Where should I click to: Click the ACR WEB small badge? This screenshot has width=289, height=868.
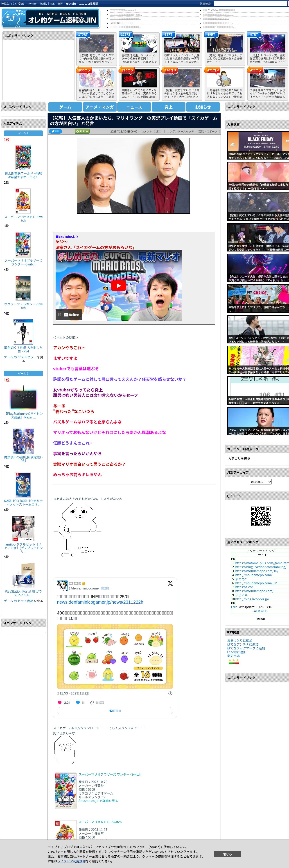point(260,619)
